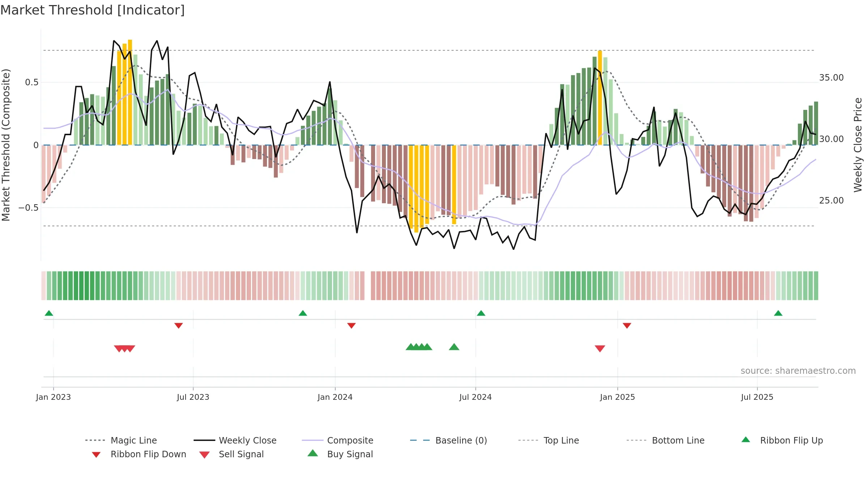The image size is (868, 488).
Task: Click the 0.5 left axis label
Action: tap(32, 82)
